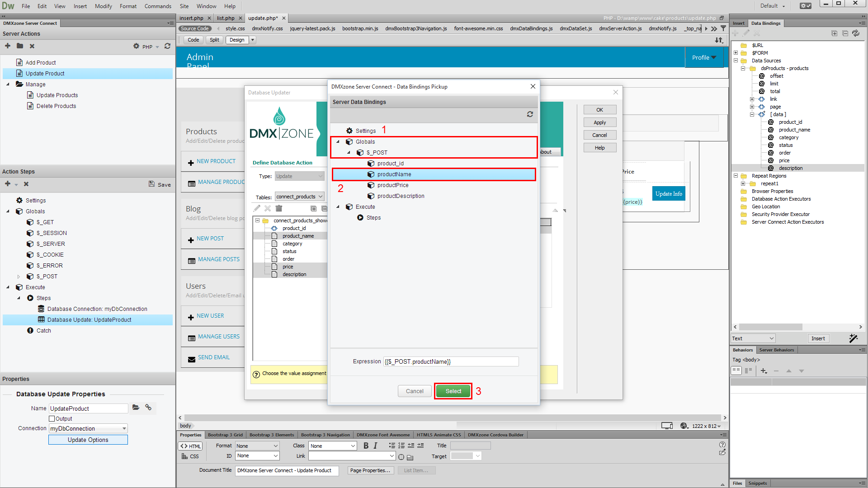Viewport: 868px width, 488px height.
Task: Apply bold formatting in Properties panel
Action: click(366, 446)
